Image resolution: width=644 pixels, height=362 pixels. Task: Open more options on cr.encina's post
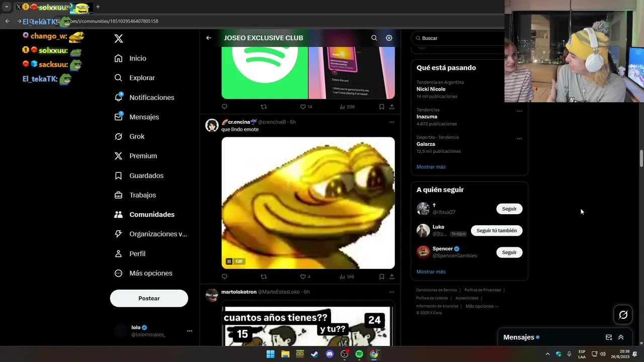(392, 122)
